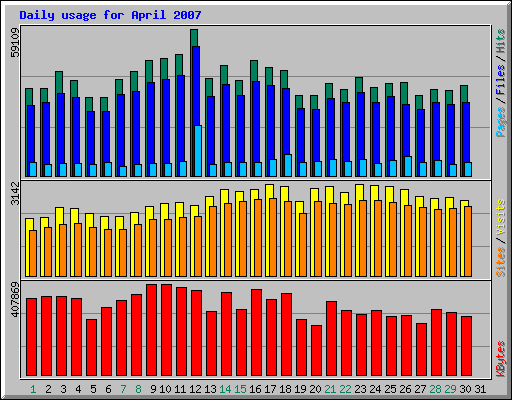Click x-axis day label 30
This screenshot has height=400, width=512.
tap(465, 389)
